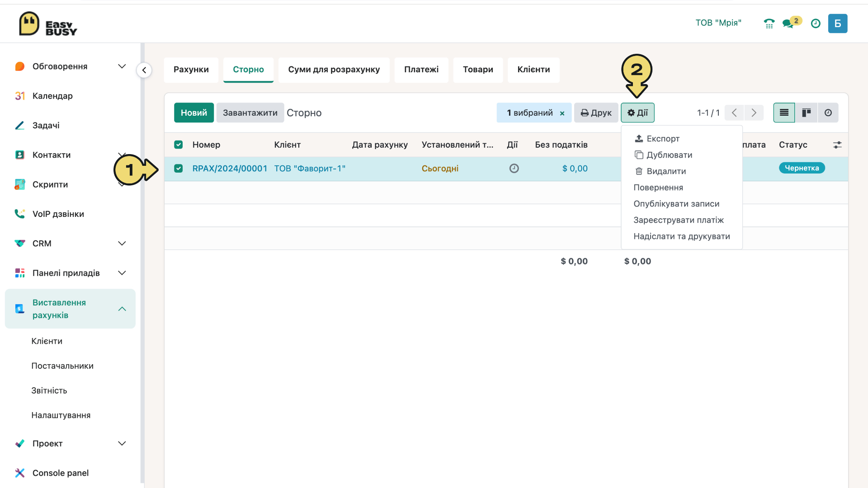
Task: Uncheck the RPAX/2024/00001 row checkbox
Action: 179,169
